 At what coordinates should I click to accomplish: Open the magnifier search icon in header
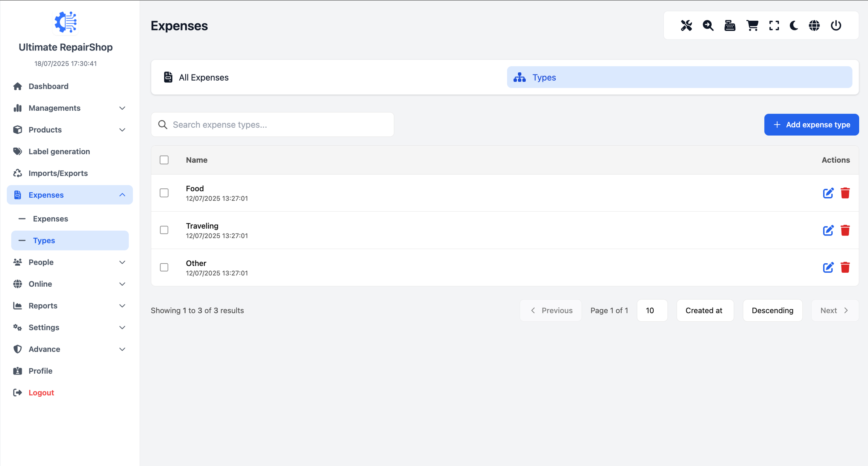(x=708, y=26)
